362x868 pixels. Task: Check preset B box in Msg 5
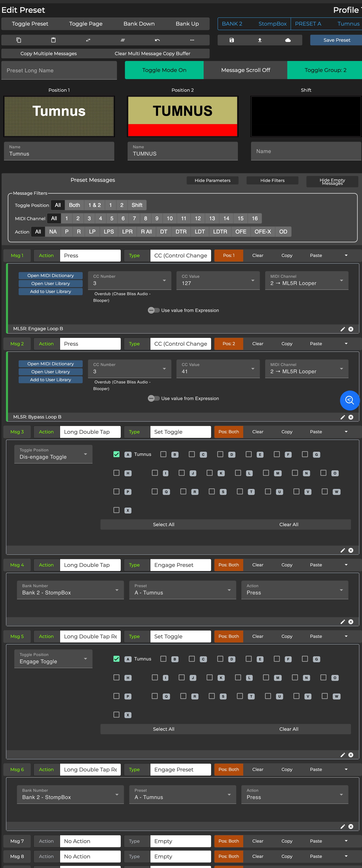pos(163,658)
